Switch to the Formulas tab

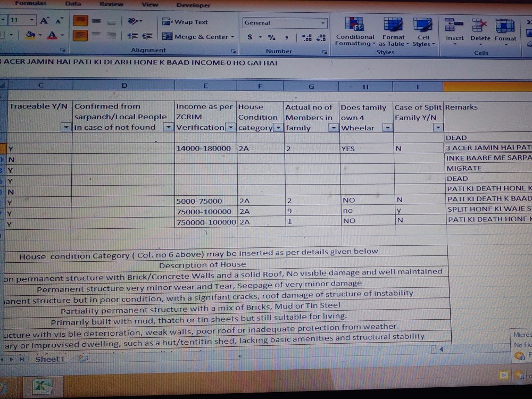(x=30, y=3)
